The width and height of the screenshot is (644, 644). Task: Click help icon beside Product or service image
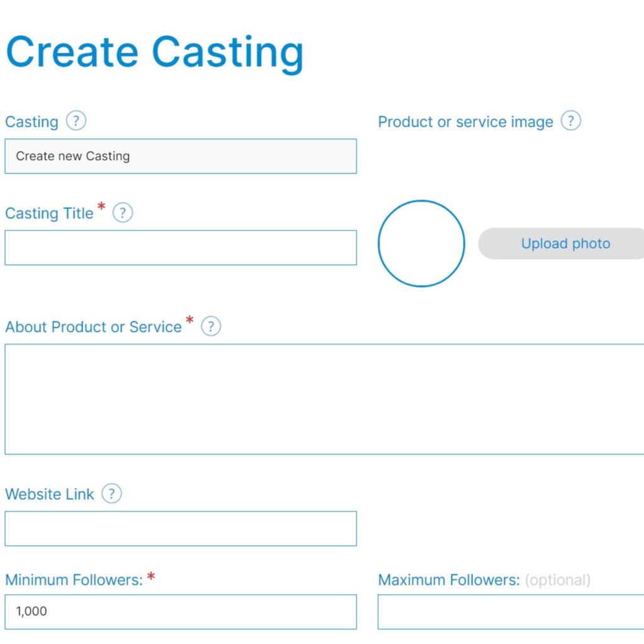(x=570, y=121)
